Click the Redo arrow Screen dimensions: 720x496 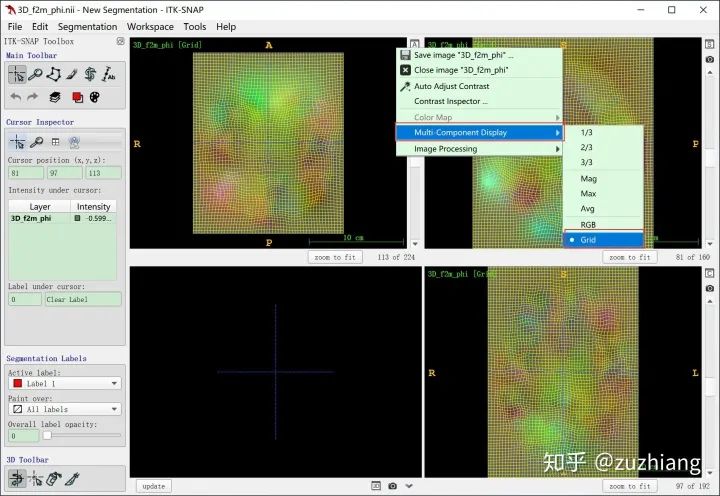pyautogui.click(x=32, y=97)
